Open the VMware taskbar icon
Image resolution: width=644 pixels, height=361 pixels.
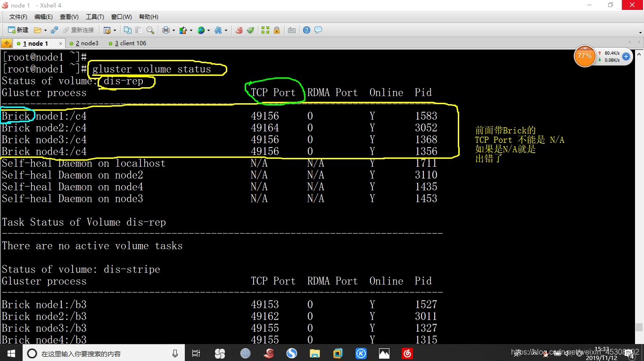pyautogui.click(x=338, y=353)
